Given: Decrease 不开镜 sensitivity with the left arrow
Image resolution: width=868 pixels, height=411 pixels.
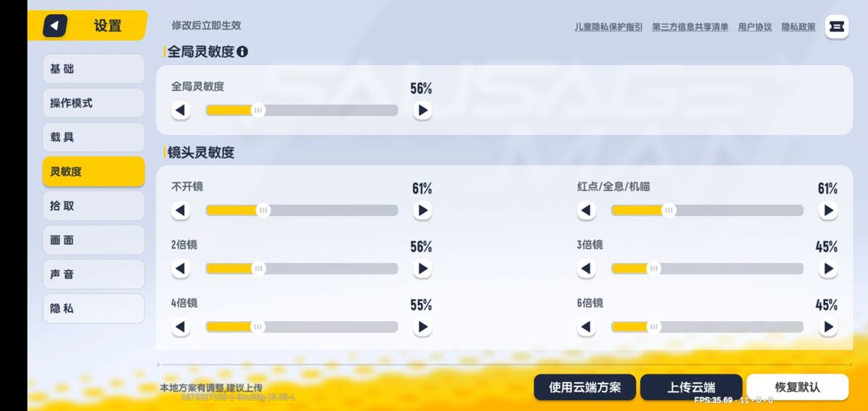Looking at the screenshot, I should pyautogui.click(x=181, y=210).
